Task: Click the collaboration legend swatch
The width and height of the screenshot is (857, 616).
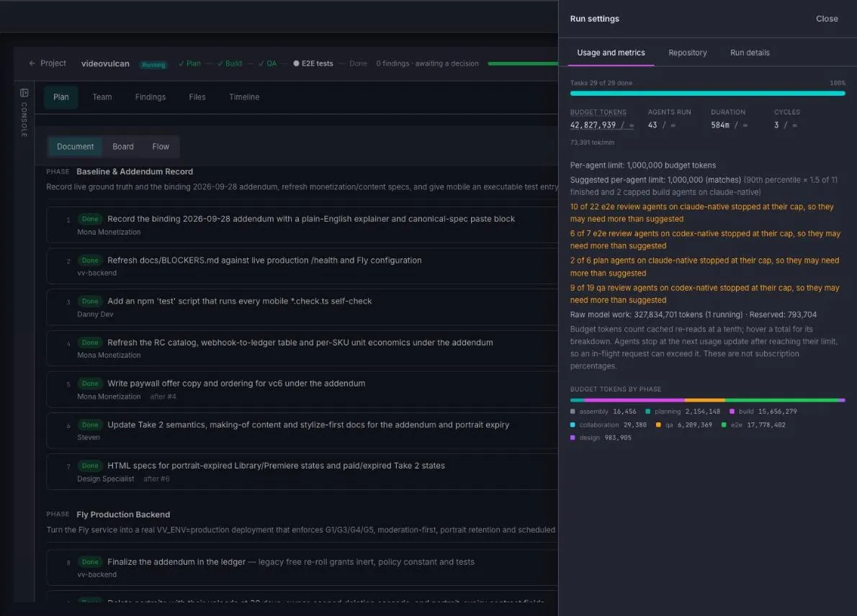Action: [573, 425]
